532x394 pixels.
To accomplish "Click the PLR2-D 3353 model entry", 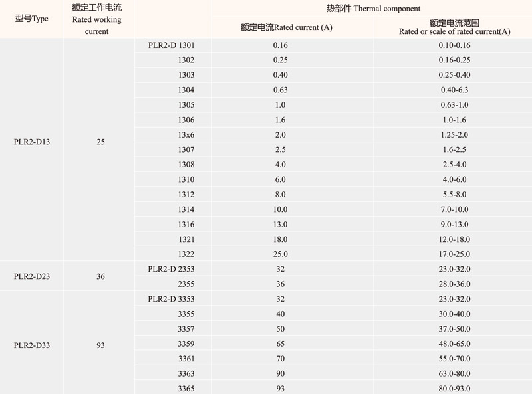I will (170, 298).
